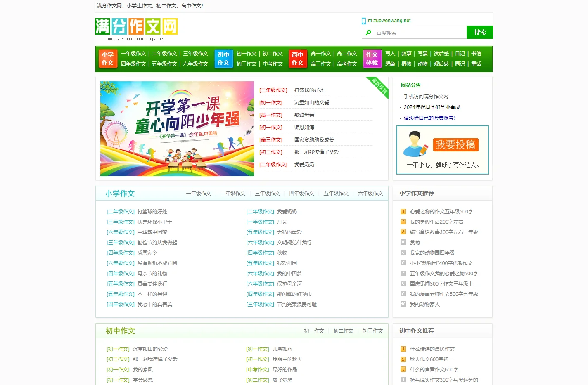Open the latest article 打篮球的好处
Image resolution: width=588 pixels, height=385 pixels.
[309, 90]
